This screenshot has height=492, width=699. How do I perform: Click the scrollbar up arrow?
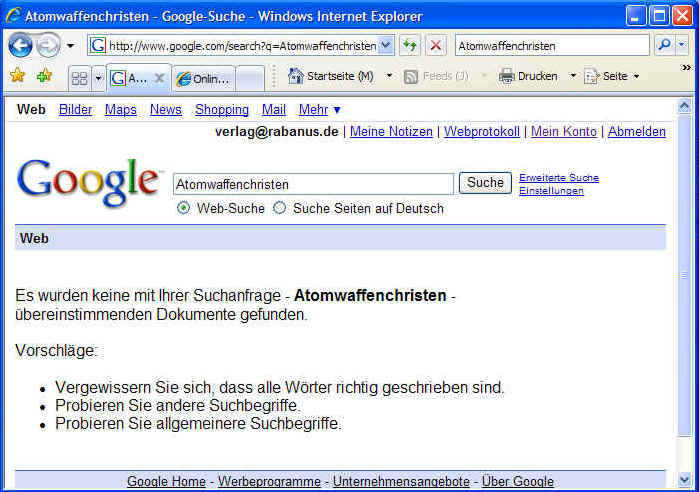[x=684, y=106]
